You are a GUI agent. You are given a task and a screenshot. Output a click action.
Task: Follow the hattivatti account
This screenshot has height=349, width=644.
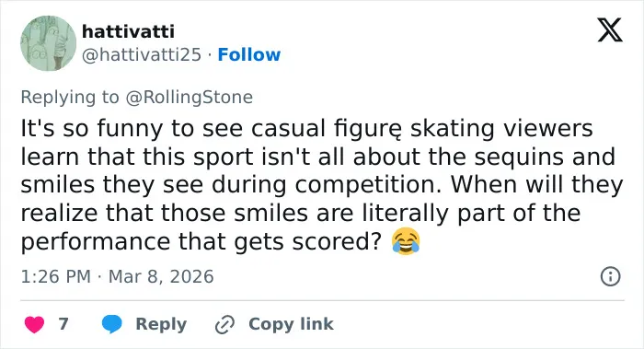249,54
